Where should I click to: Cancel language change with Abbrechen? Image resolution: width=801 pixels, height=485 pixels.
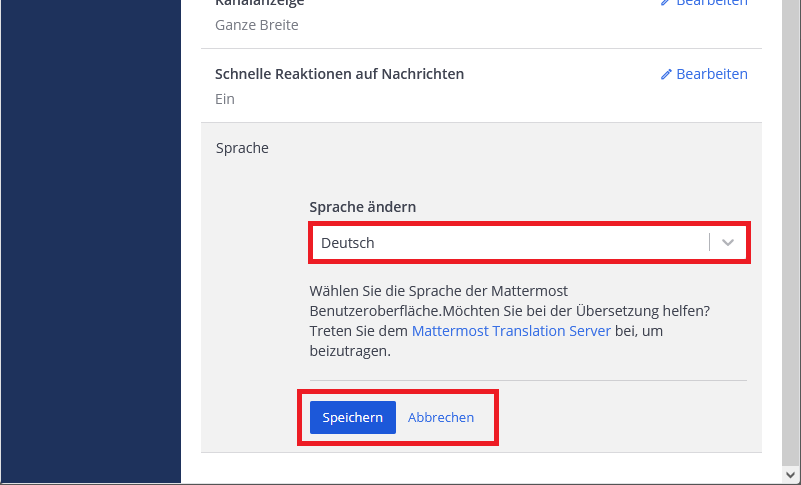(x=441, y=418)
